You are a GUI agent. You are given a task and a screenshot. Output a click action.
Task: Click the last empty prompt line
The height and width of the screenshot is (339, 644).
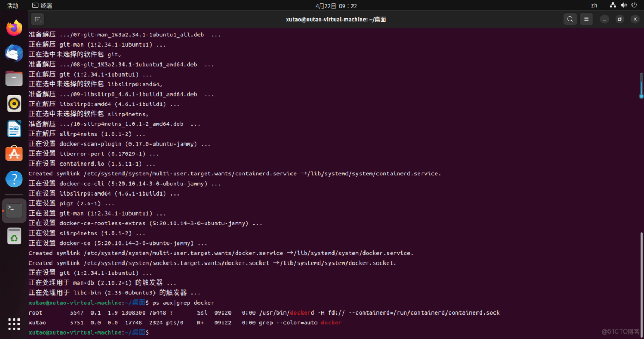click(89, 332)
